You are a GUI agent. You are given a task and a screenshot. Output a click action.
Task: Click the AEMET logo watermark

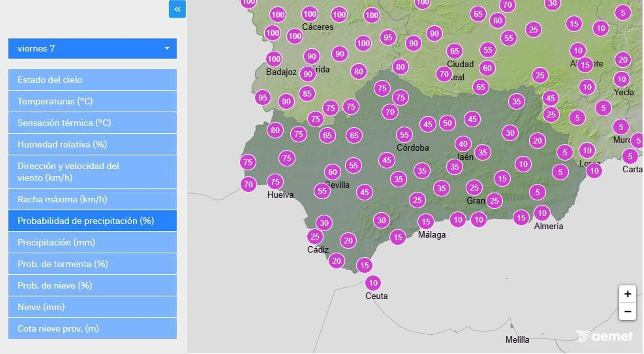click(605, 336)
